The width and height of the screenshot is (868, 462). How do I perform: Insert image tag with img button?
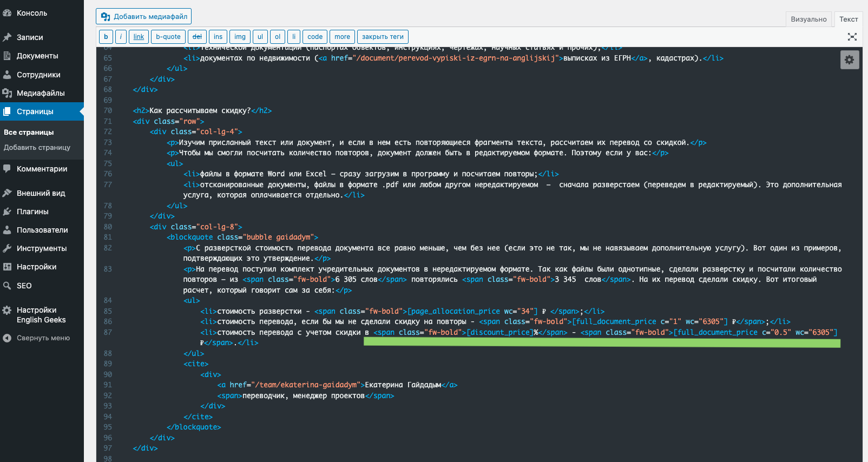pos(240,37)
